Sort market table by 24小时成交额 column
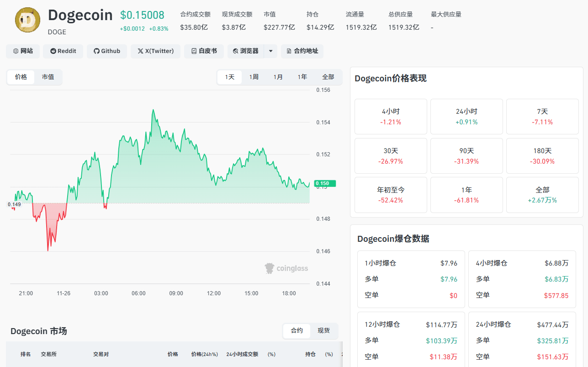 click(242, 354)
